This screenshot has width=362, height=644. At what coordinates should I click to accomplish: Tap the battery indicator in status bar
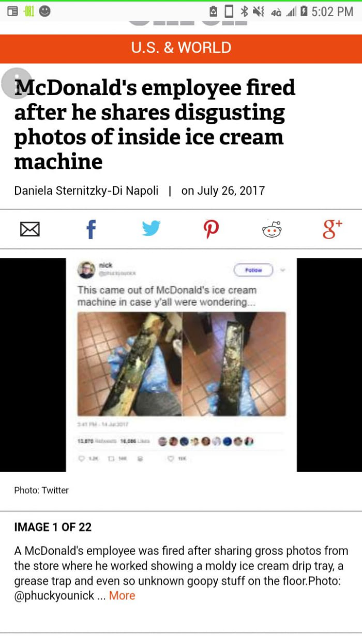pos(304,11)
